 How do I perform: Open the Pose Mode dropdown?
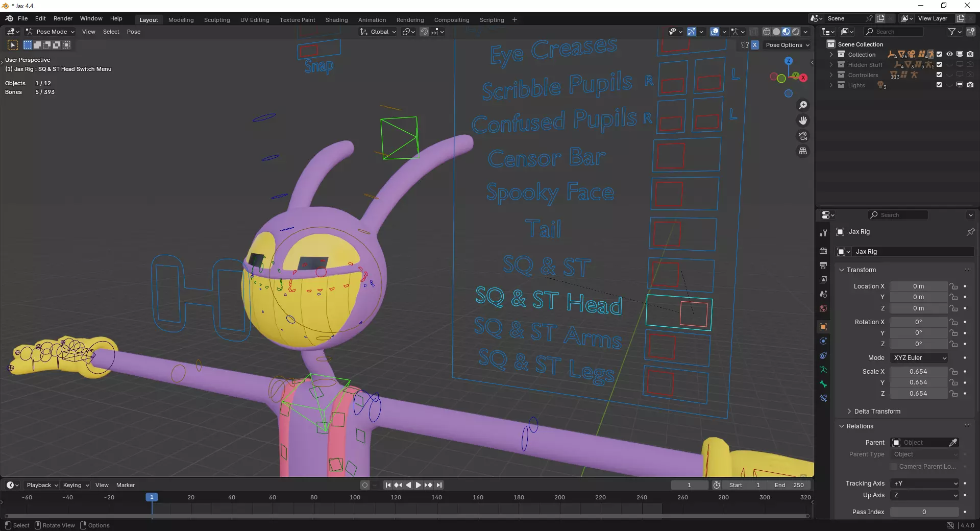[x=50, y=32]
